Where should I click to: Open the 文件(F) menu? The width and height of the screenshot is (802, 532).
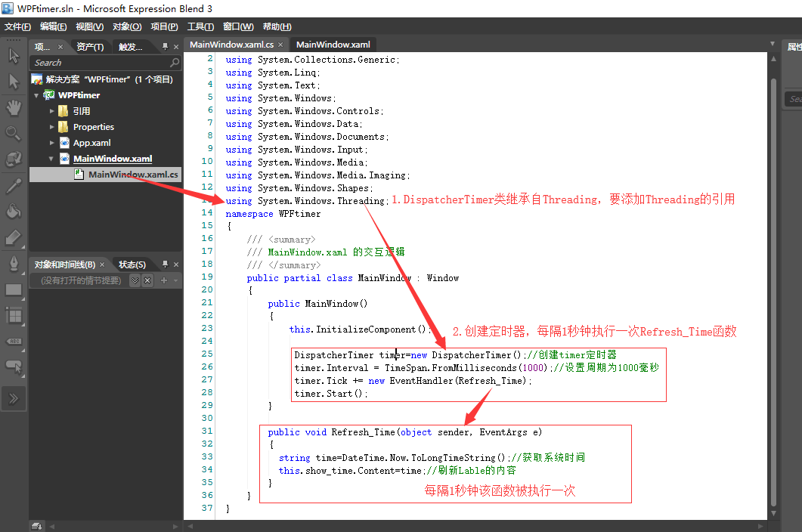click(x=17, y=26)
